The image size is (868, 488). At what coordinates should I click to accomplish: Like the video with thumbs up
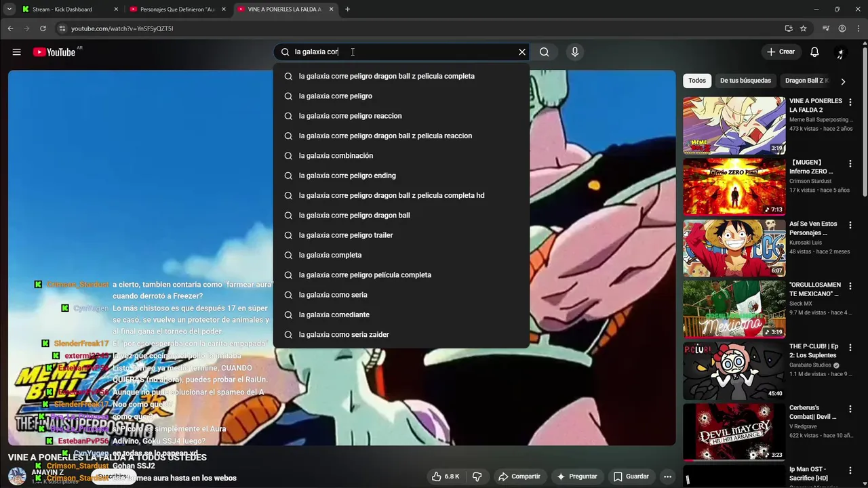[x=446, y=476]
